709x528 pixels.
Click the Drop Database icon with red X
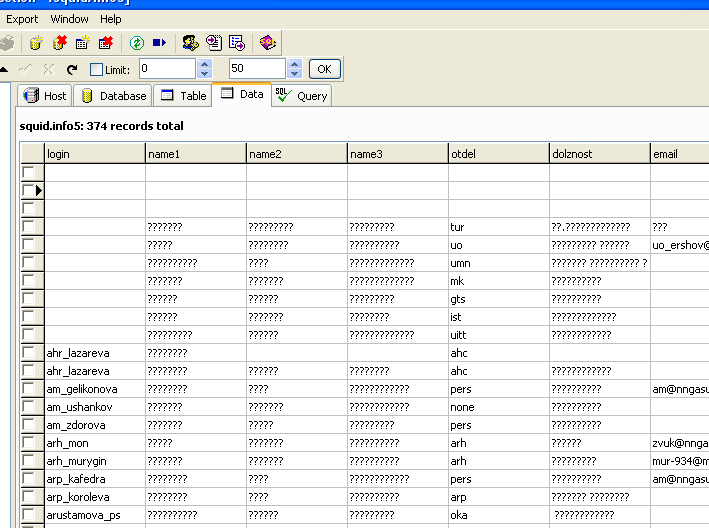click(x=60, y=43)
